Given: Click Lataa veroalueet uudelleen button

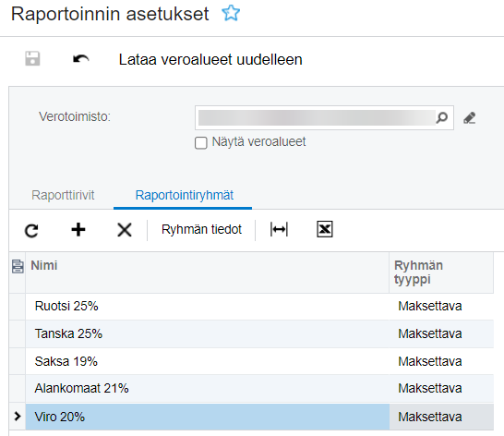Looking at the screenshot, I should [x=210, y=59].
